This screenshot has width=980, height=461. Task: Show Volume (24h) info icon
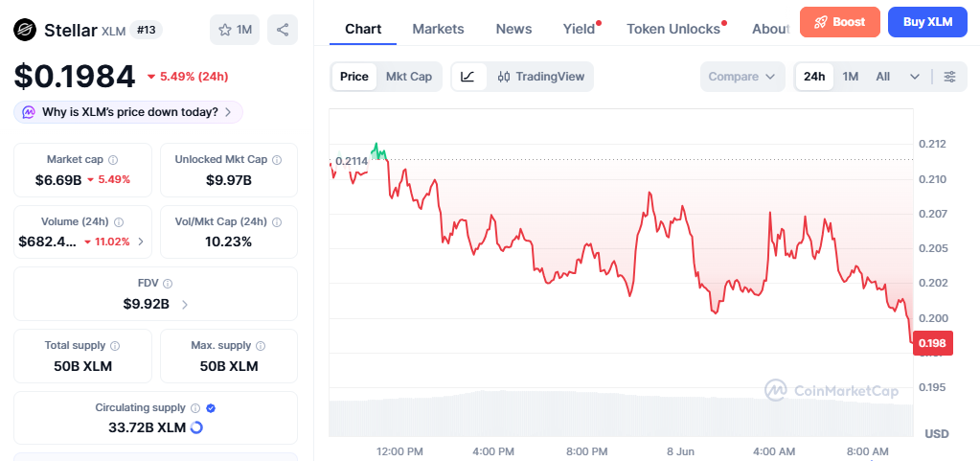(x=119, y=222)
